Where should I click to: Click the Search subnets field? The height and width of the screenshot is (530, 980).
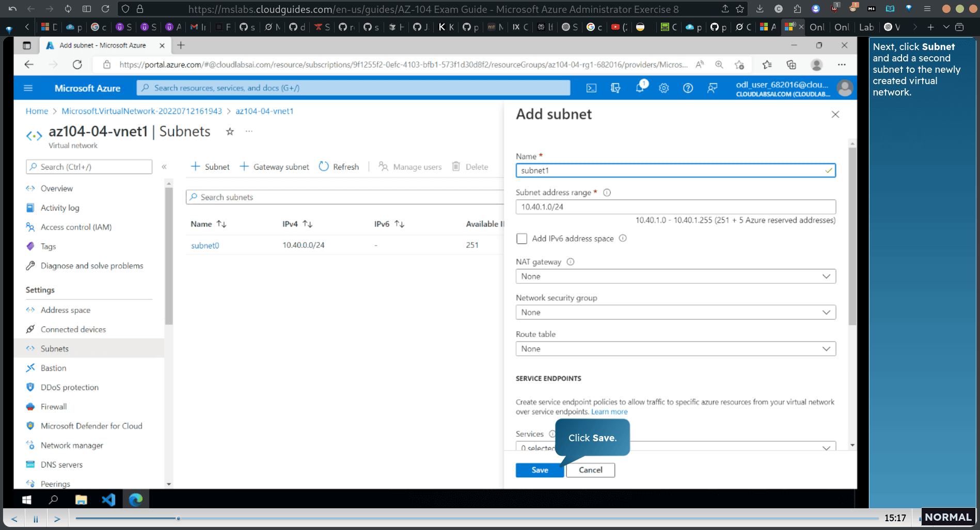(344, 197)
